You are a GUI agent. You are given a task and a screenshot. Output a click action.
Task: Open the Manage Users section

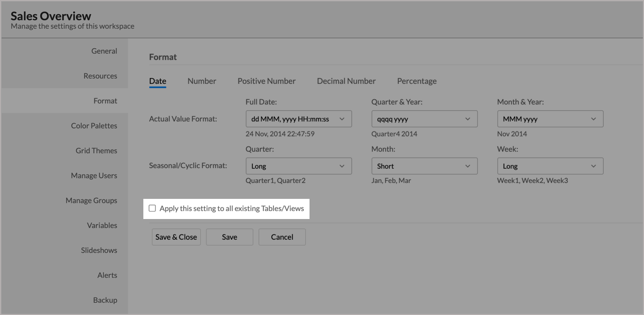pos(94,176)
